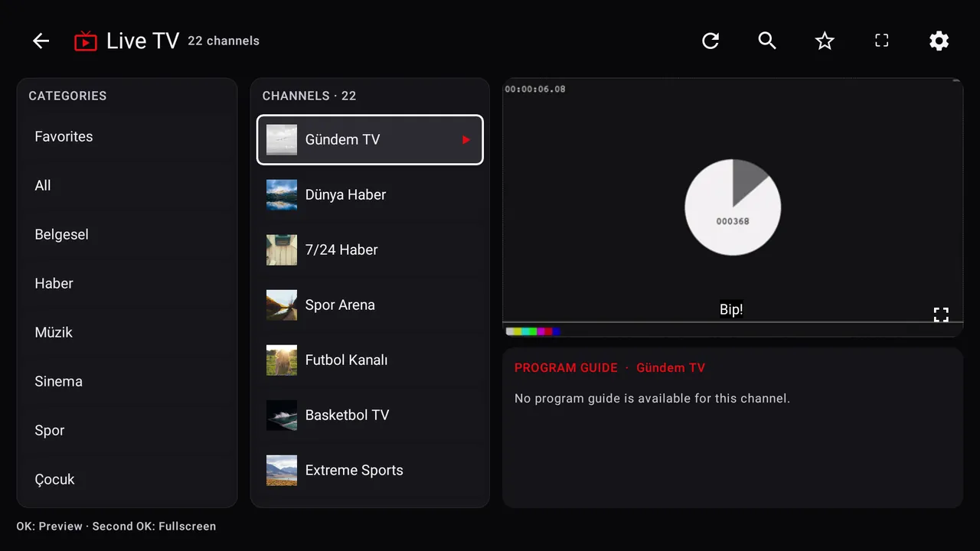Click the 7/24 Haber channel thumbnail
980x551 pixels.
(x=282, y=249)
